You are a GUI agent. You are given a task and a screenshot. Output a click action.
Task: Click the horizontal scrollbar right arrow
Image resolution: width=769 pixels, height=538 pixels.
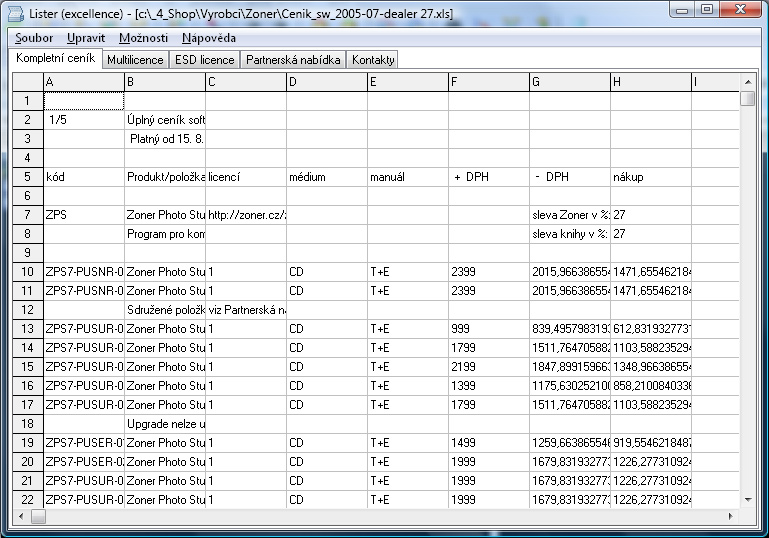pyautogui.click(x=733, y=515)
